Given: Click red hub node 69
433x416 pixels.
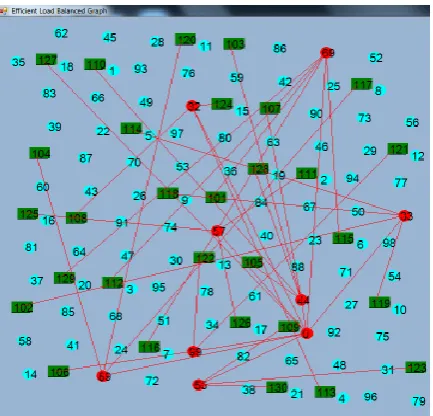Looking at the screenshot, I should 326,53.
